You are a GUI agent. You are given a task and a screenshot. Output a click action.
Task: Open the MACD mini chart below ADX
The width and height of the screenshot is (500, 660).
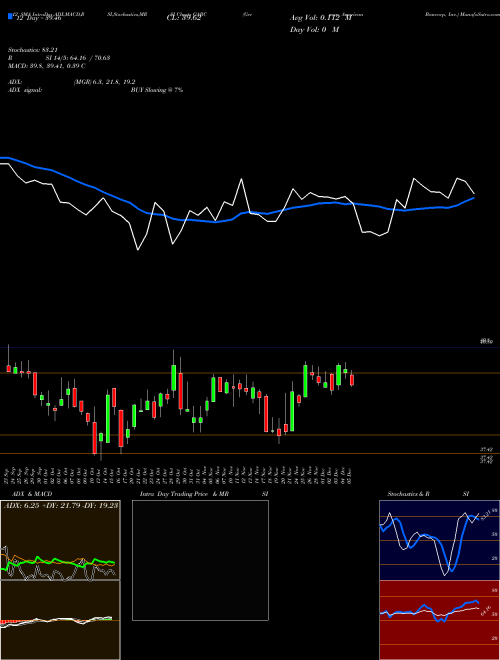(x=60, y=620)
